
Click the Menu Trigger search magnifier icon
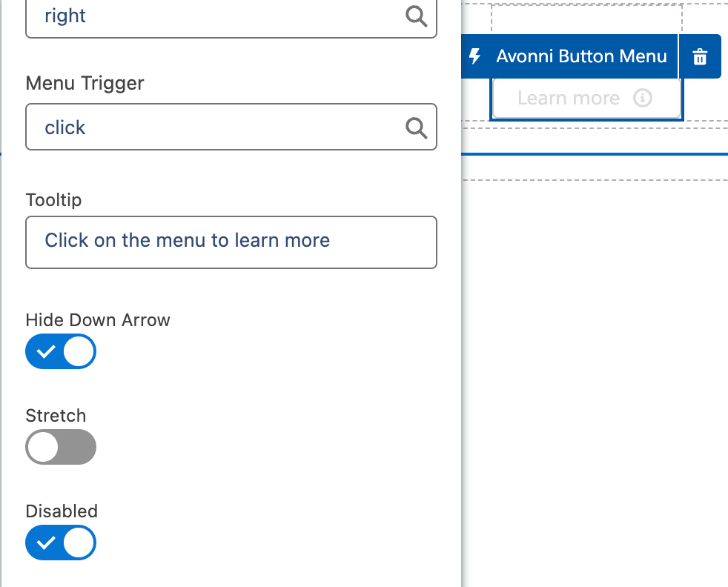click(417, 127)
